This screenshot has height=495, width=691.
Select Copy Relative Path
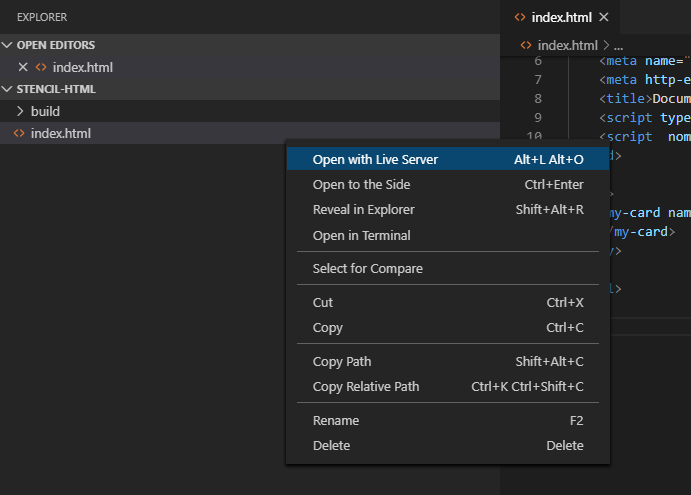366,386
